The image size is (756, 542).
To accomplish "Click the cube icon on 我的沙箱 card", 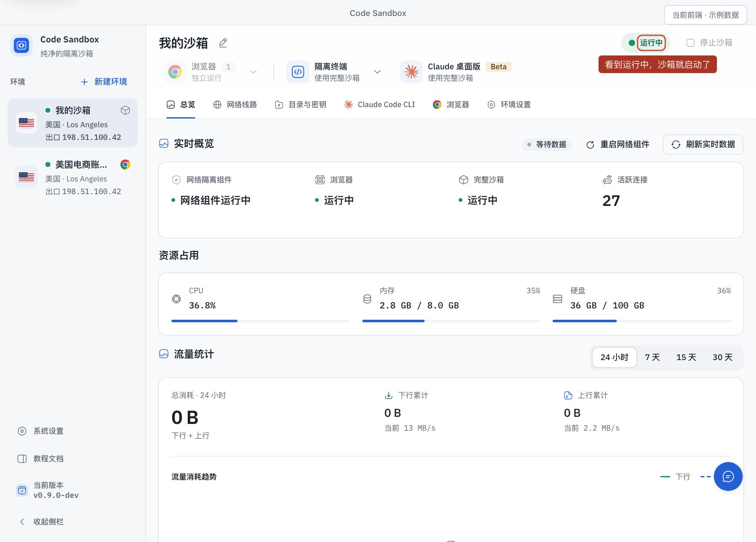I will pos(125,111).
